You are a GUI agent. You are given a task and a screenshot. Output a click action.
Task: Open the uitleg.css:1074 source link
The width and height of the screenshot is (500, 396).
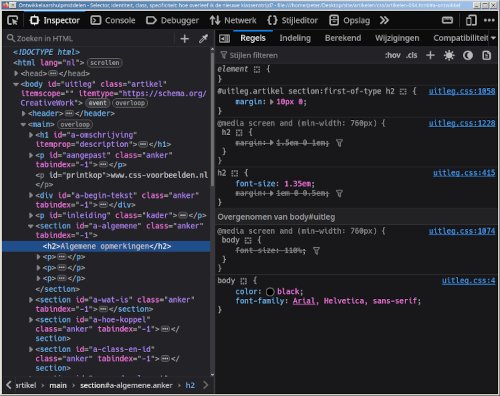click(x=462, y=231)
